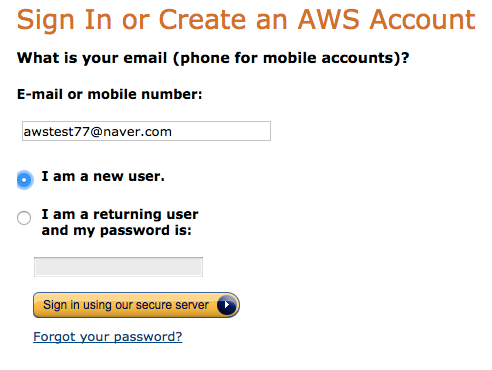Focus the E-mail or mobile number input field
Screen dimensions: 492x370
tap(146, 131)
